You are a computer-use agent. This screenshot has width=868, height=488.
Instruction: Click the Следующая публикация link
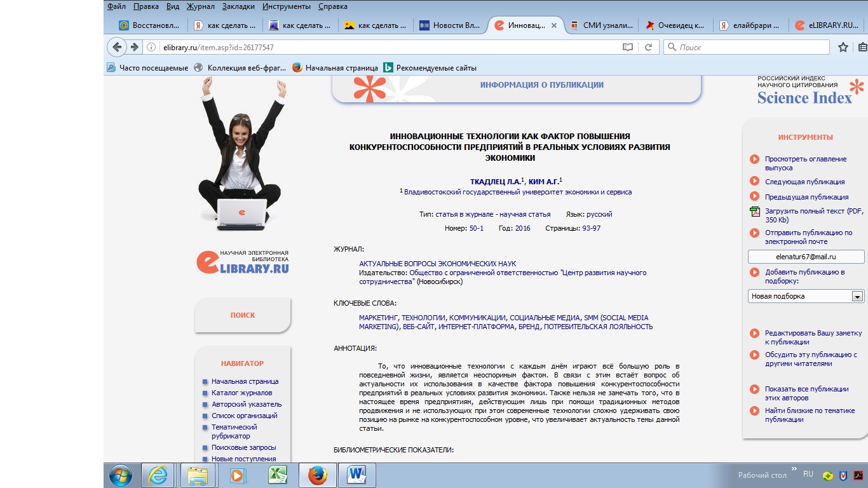(x=804, y=182)
